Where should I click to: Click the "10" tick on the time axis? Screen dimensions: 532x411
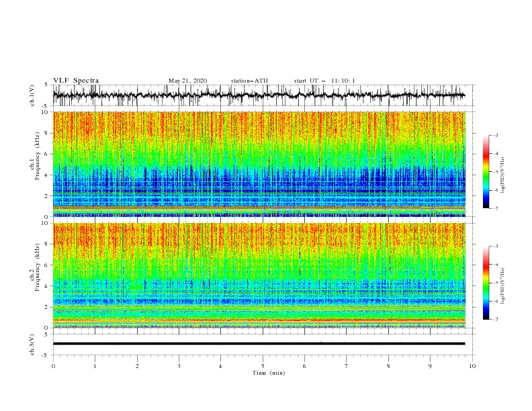click(x=472, y=366)
